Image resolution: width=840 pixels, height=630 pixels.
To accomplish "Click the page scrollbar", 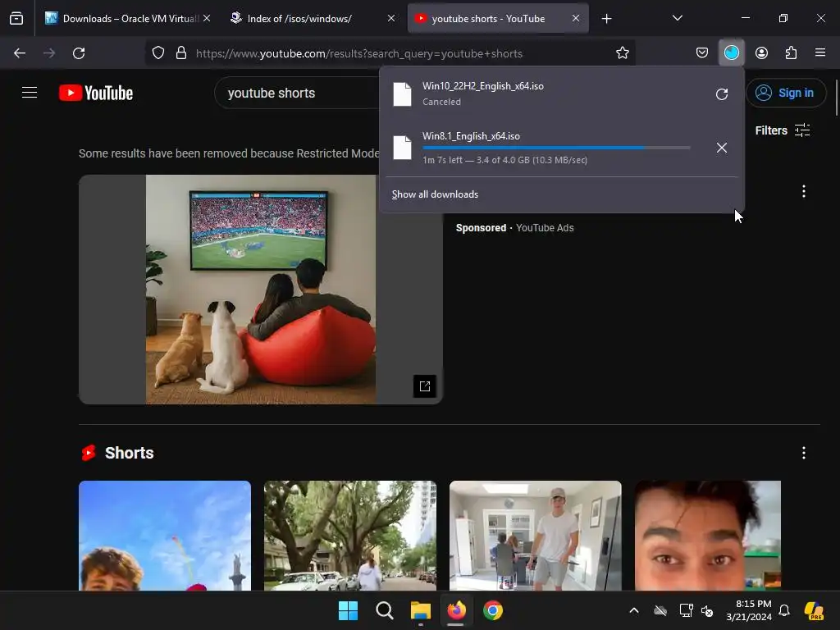I will point(836,97).
